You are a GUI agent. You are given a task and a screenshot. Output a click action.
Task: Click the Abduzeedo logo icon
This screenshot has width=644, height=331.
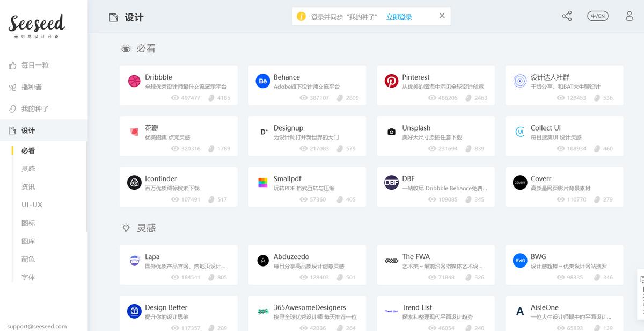coord(262,261)
